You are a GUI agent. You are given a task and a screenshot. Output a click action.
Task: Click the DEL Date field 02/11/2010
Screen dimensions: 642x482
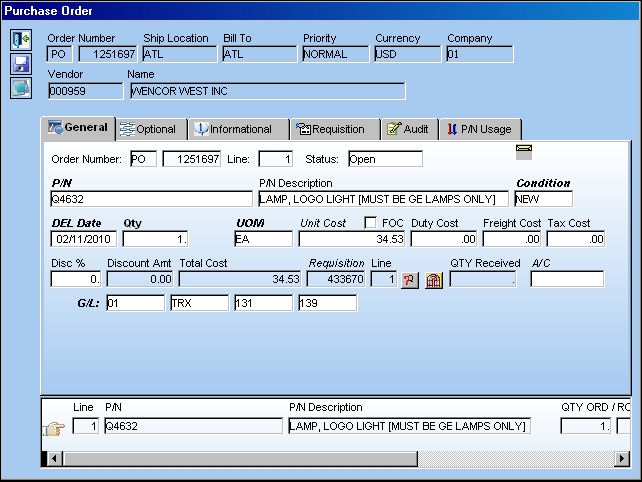pyautogui.click(x=84, y=239)
